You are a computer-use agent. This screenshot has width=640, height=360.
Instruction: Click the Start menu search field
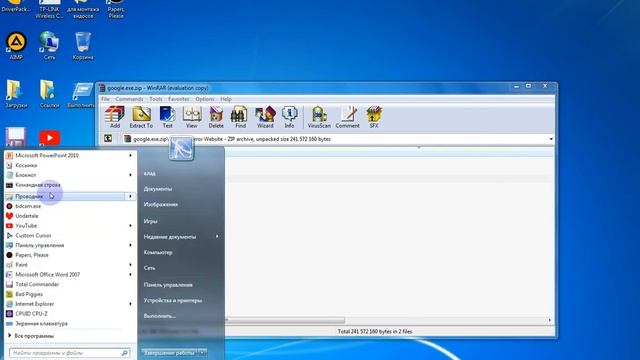[x=69, y=353]
